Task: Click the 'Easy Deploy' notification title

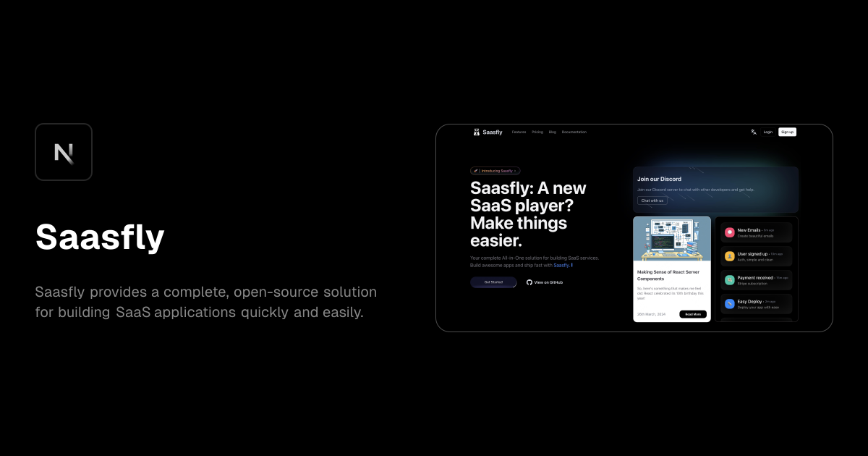Action: (749, 301)
